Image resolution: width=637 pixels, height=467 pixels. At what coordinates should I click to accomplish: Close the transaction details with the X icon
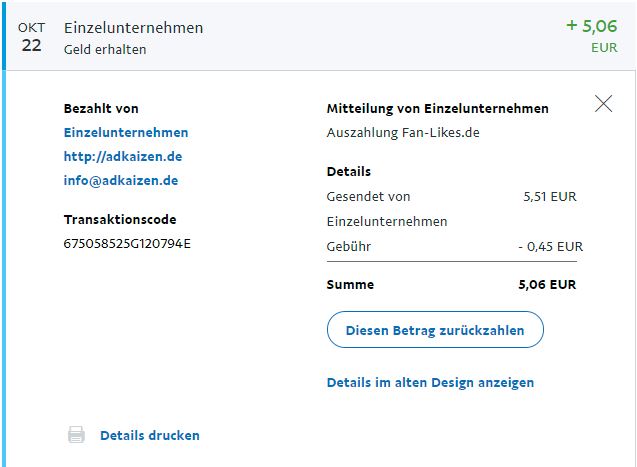point(603,103)
